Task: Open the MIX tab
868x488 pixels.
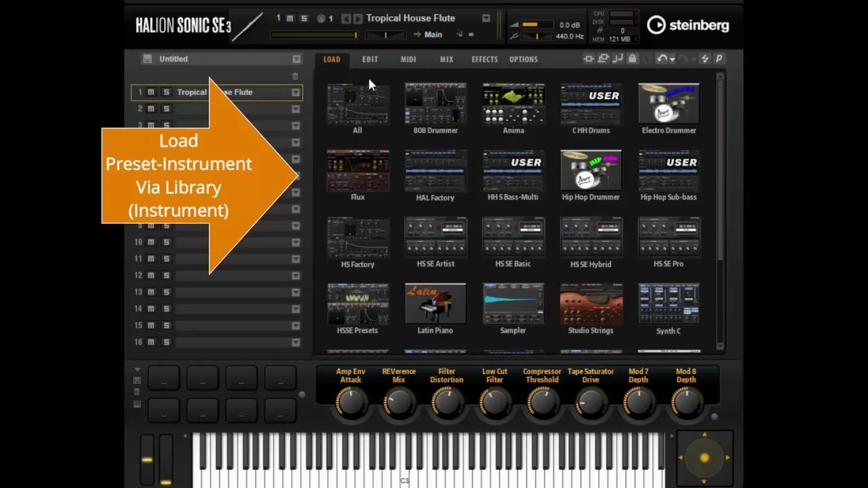Action: (446, 59)
